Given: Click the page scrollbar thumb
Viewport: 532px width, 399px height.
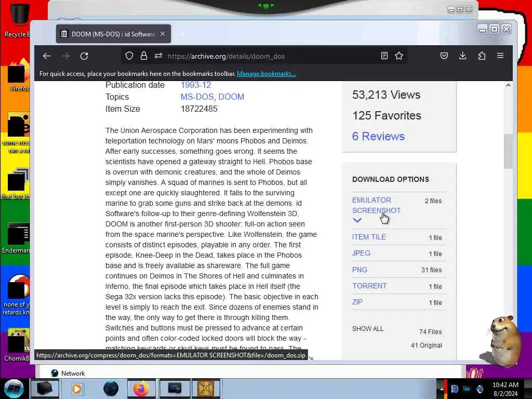Looking at the screenshot, I should pos(508,151).
